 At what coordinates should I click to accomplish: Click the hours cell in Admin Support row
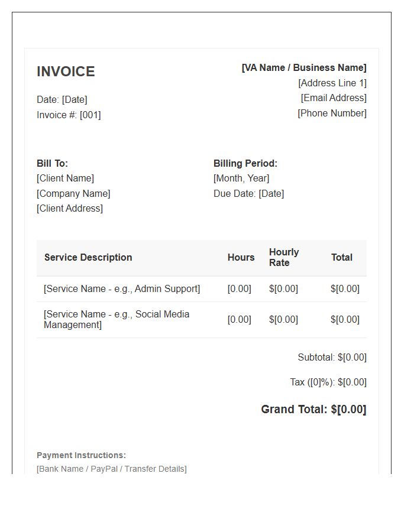click(x=240, y=288)
